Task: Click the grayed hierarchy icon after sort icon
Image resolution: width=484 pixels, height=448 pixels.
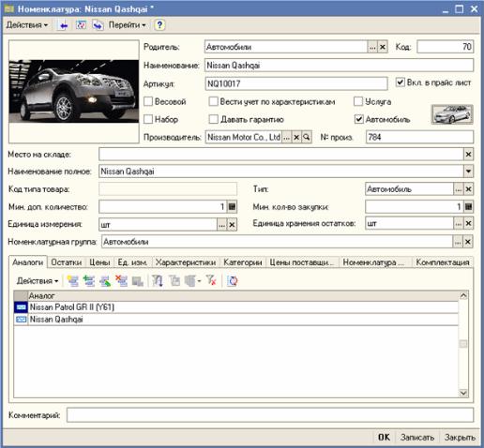Action: [174, 281]
